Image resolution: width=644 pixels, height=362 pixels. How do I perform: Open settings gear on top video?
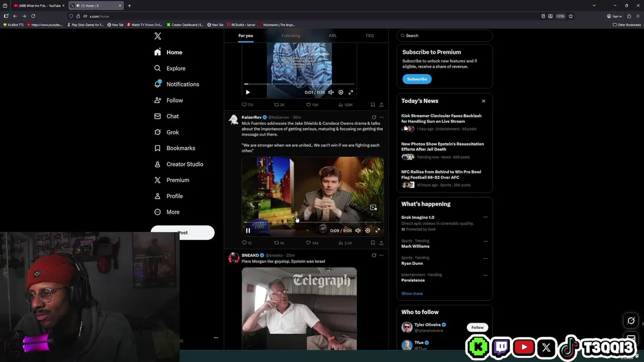tap(341, 93)
